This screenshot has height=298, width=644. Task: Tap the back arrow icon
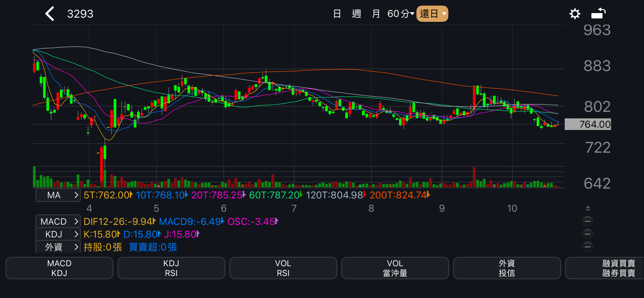click(50, 14)
